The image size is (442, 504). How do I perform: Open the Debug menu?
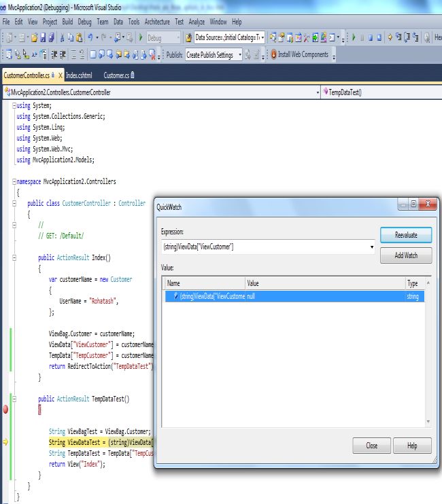tap(84, 22)
